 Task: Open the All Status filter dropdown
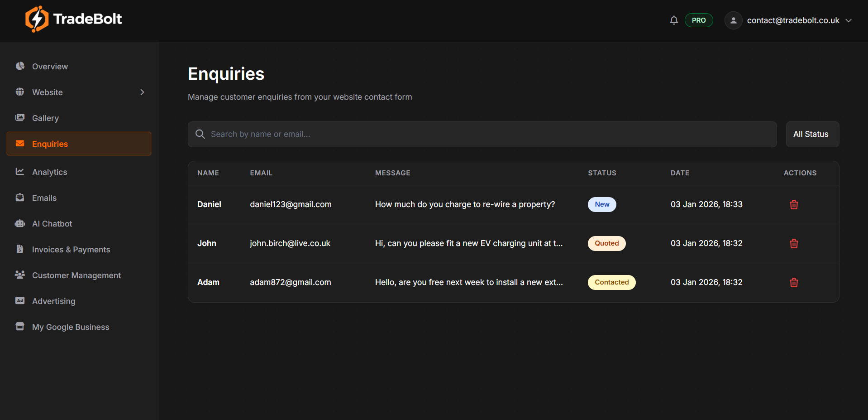pos(812,134)
